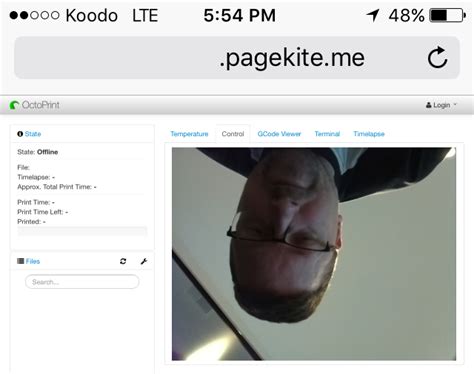The width and height of the screenshot is (474, 374).
Task: Switch to the Terminal tab
Action: click(327, 134)
